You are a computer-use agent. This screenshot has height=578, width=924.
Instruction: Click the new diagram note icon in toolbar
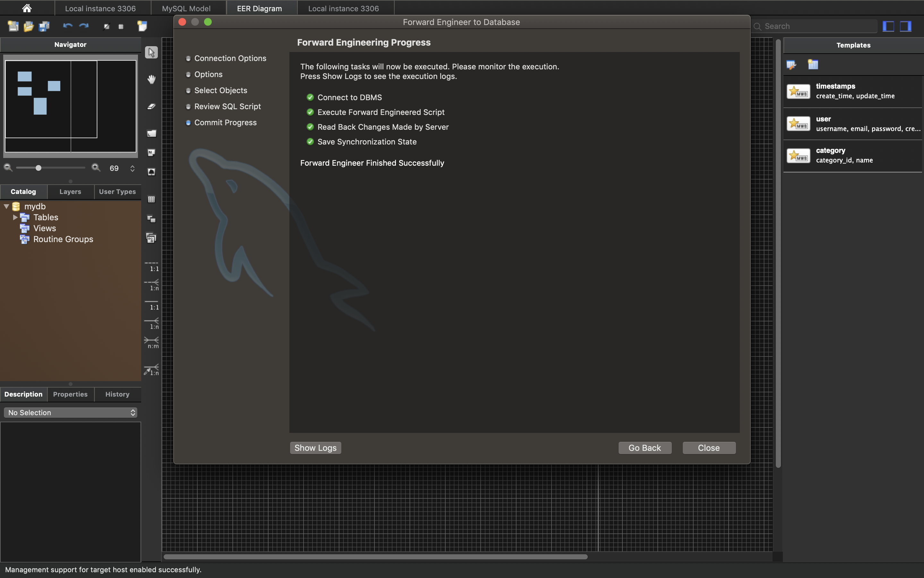(x=142, y=26)
